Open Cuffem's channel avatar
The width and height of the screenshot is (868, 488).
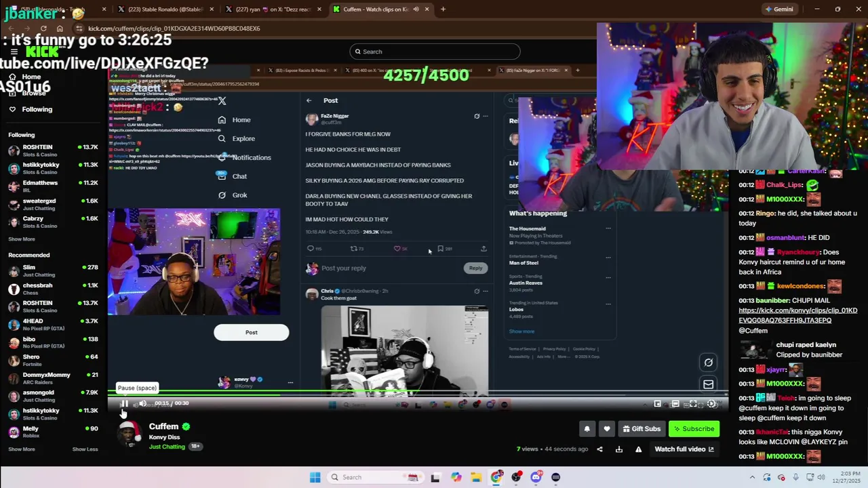(x=128, y=433)
